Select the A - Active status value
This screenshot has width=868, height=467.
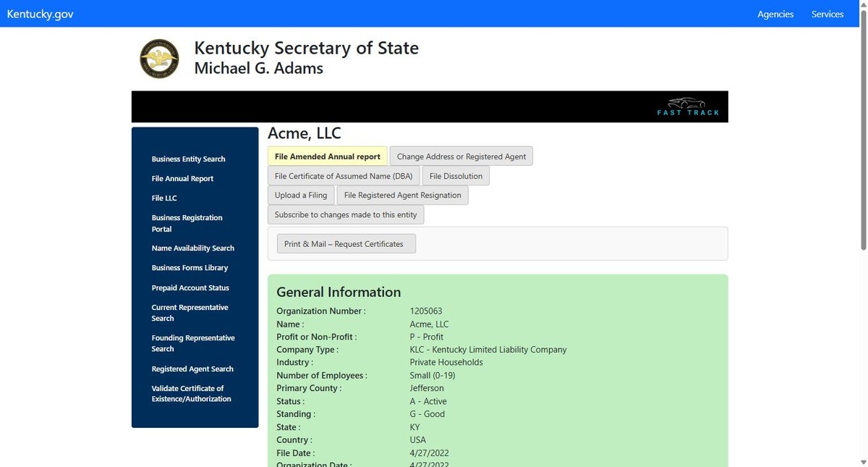[428, 401]
